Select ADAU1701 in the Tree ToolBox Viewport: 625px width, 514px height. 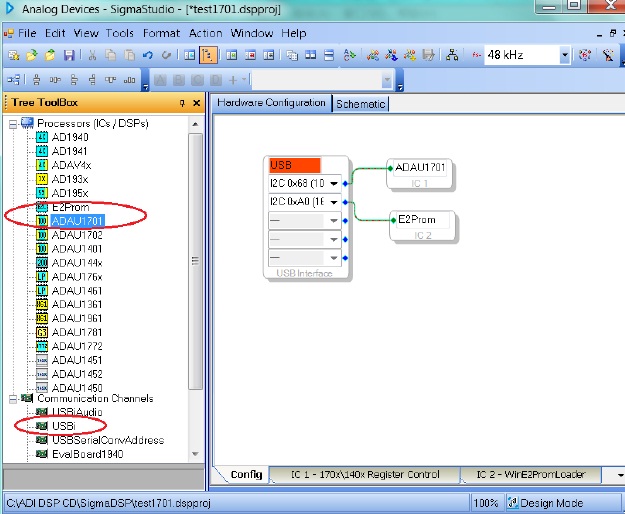(x=77, y=221)
